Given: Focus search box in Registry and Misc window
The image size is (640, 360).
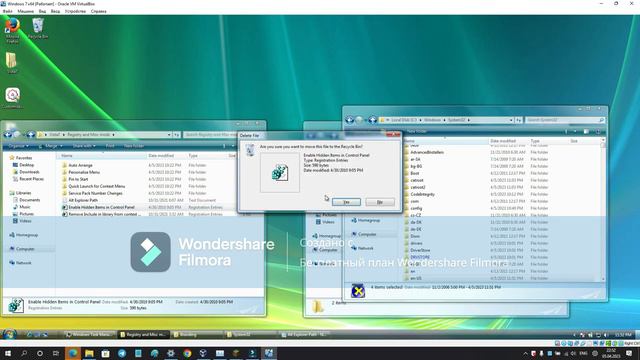Looking at the screenshot, I should [210, 134].
